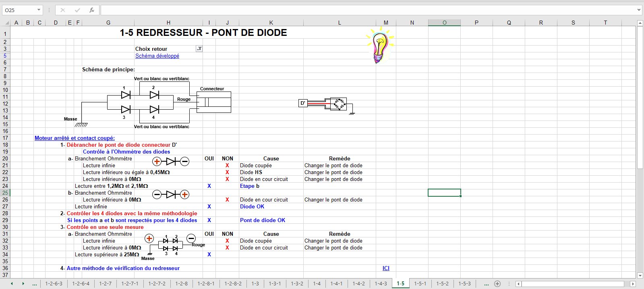Switch to sheet tab 1-2-7-1

pos(130,284)
